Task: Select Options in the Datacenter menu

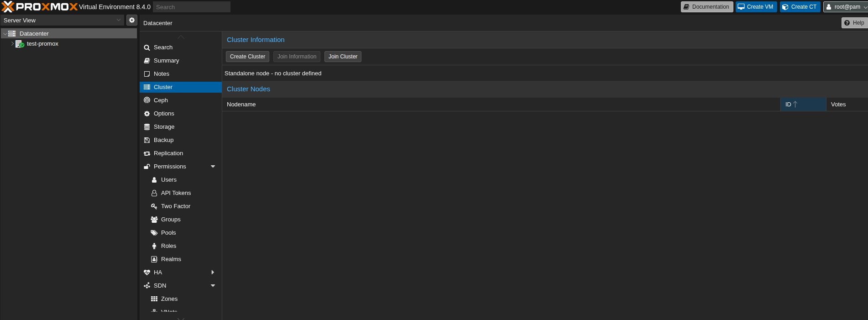Action: click(x=164, y=114)
